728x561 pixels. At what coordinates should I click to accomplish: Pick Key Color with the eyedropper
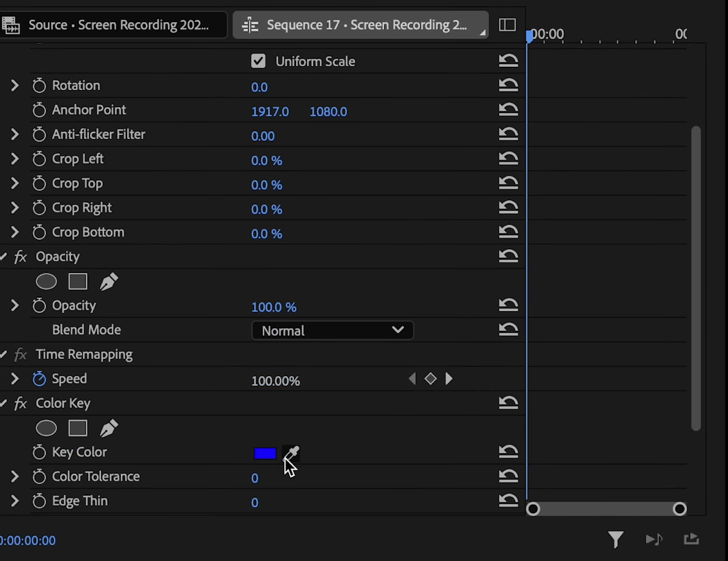coord(292,453)
